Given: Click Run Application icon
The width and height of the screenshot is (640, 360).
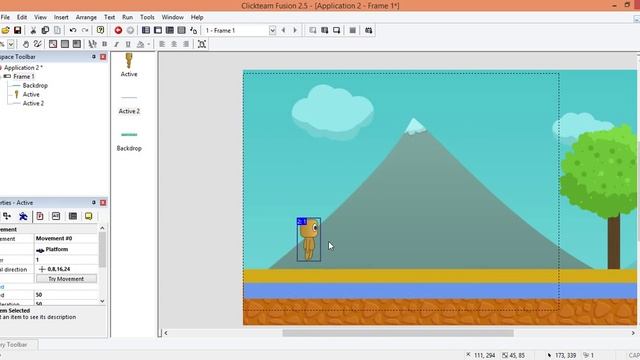Looking at the screenshot, I should [x=324, y=30].
